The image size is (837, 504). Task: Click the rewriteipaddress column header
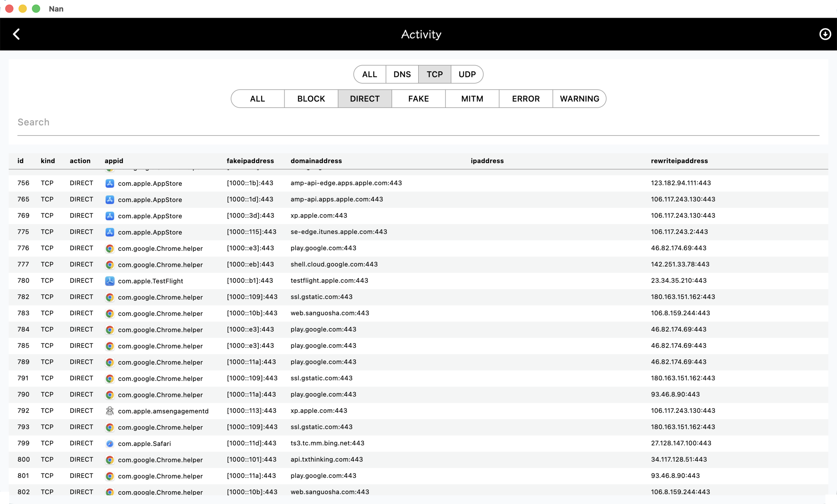pos(679,161)
